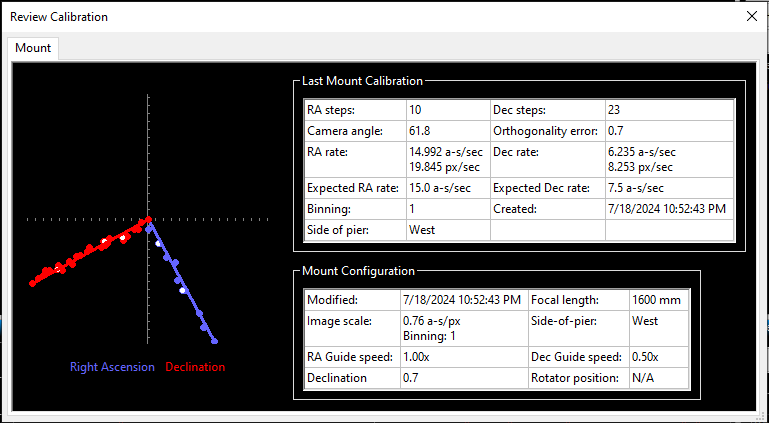Click the RA steps value 10
The width and height of the screenshot is (769, 423).
tap(448, 110)
